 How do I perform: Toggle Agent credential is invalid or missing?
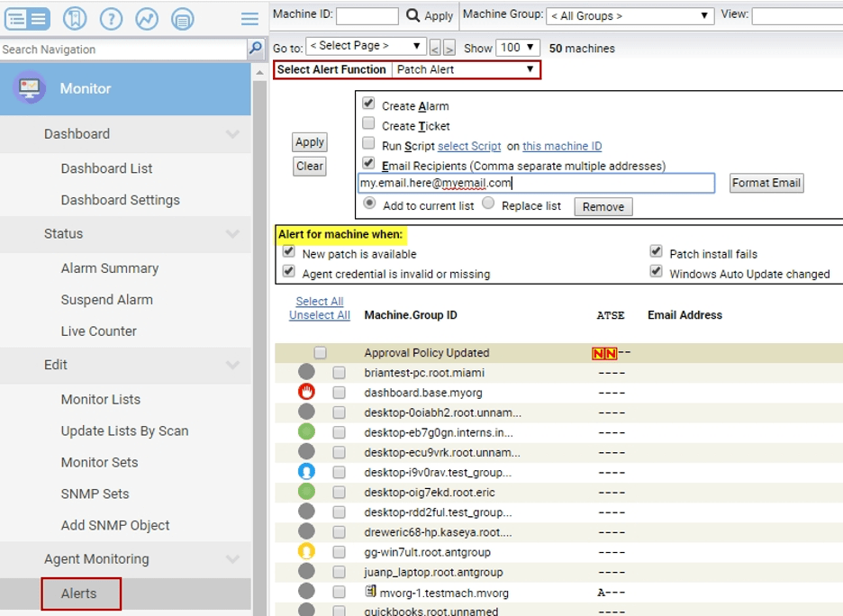pyautogui.click(x=289, y=271)
